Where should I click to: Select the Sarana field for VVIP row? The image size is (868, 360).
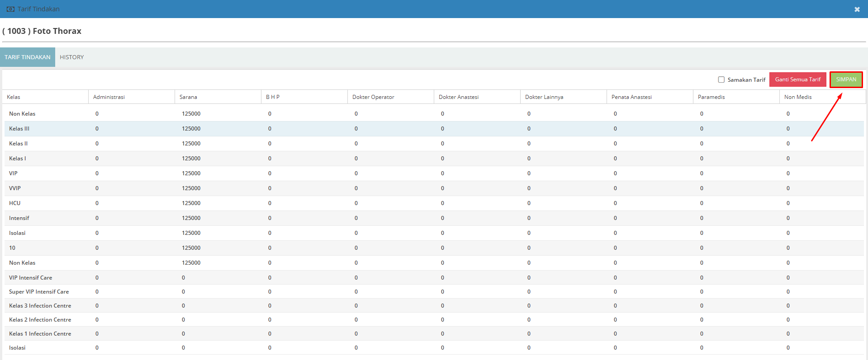click(191, 188)
